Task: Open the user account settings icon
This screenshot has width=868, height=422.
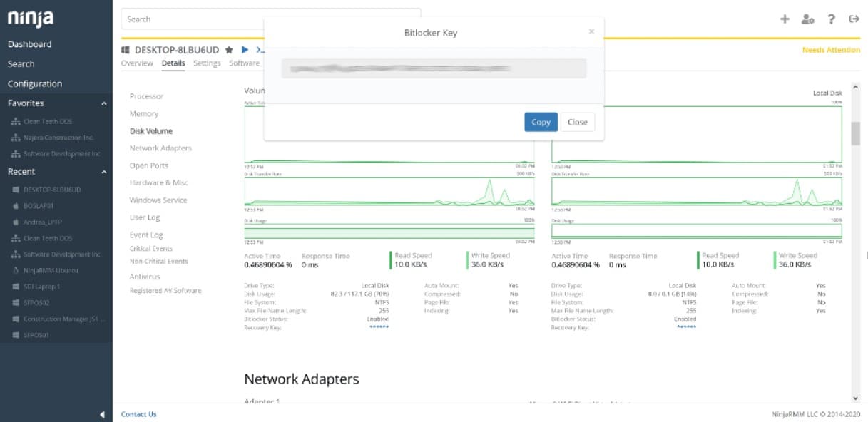Action: [x=807, y=19]
